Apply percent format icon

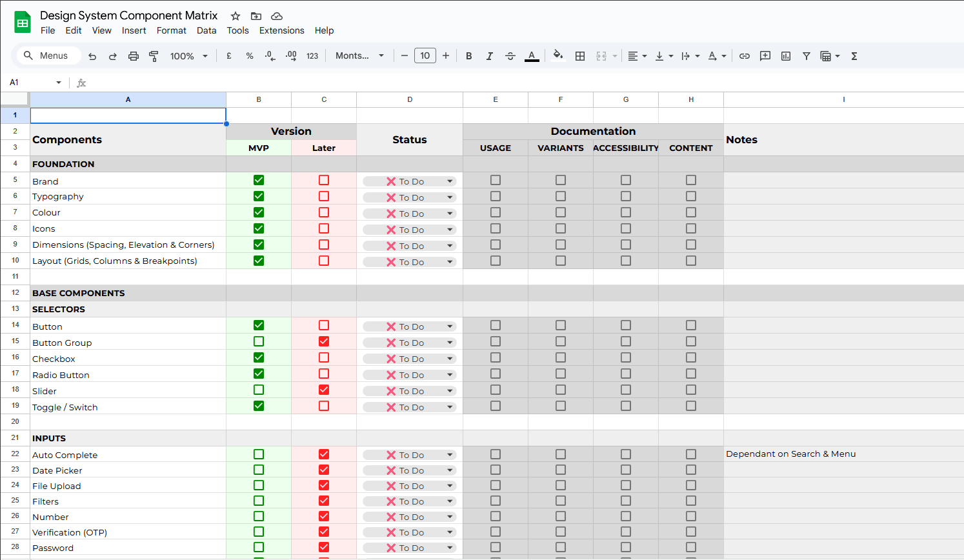(x=250, y=56)
